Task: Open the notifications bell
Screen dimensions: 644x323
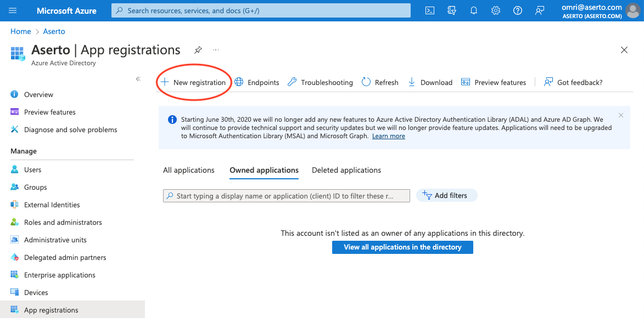Action: pyautogui.click(x=474, y=10)
